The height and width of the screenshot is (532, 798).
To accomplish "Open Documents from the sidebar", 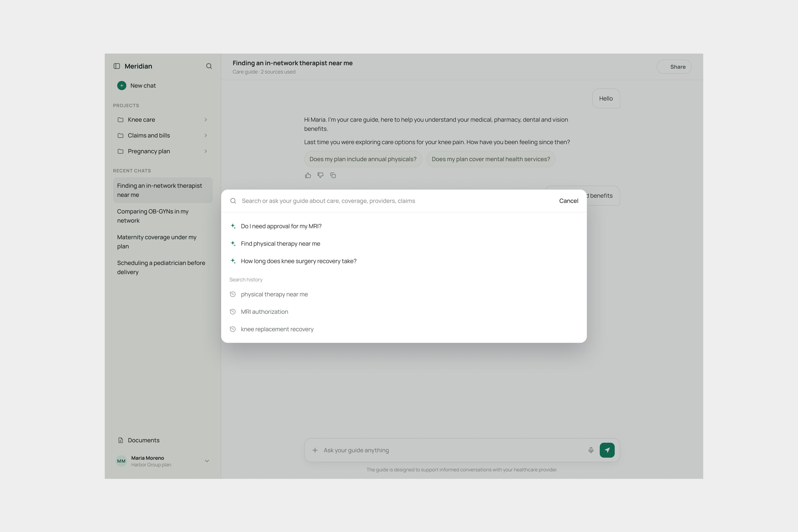I will (x=163, y=440).
